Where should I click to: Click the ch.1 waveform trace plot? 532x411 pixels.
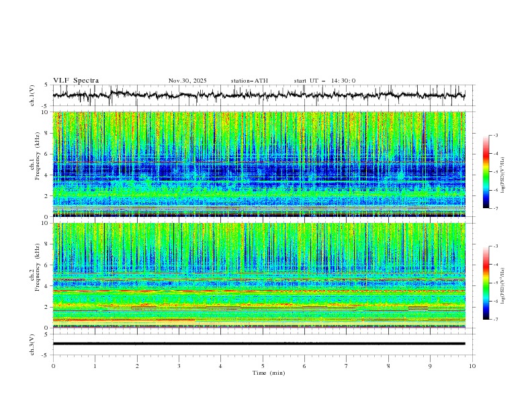[x=259, y=95]
